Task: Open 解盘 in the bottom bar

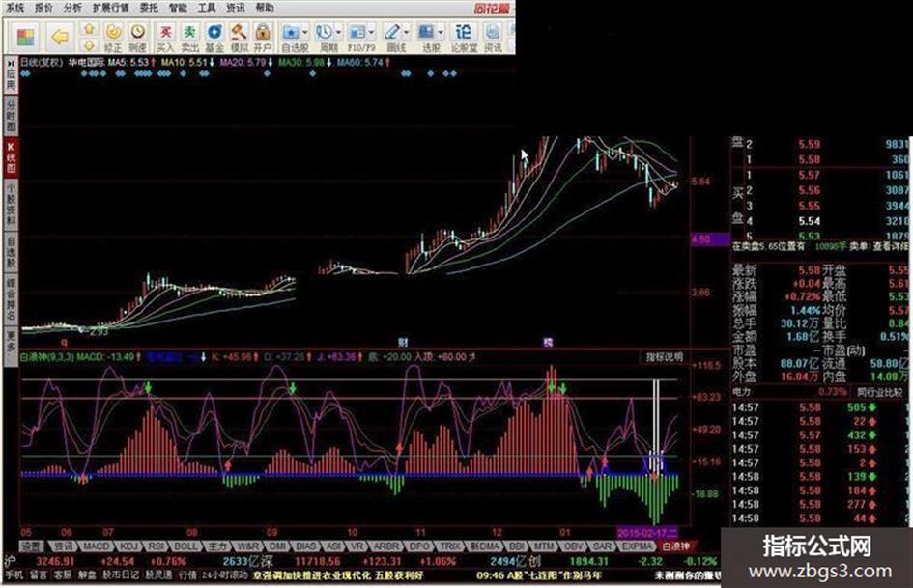Action: click(86, 575)
